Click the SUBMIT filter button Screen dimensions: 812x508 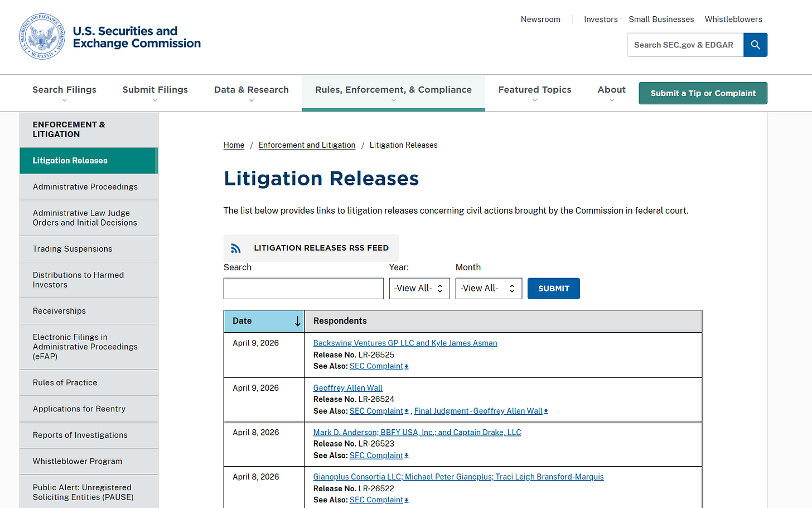coord(554,289)
